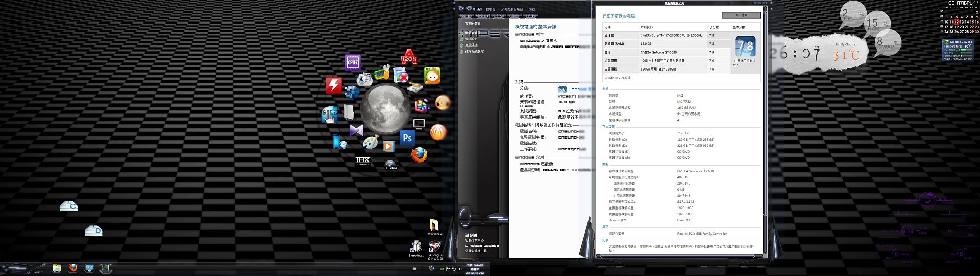980x276 pixels.
Task: Open the Windows Explorer taskbar icon
Action: [x=57, y=268]
